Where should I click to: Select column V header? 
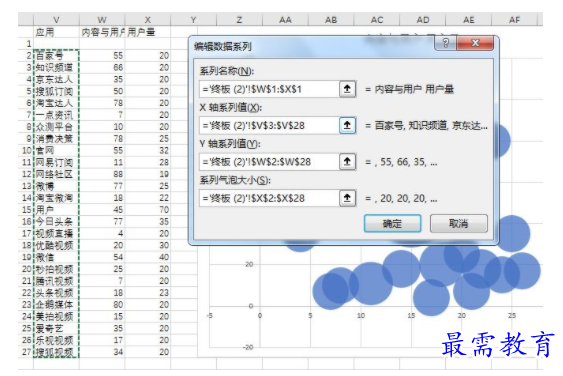[56, 20]
